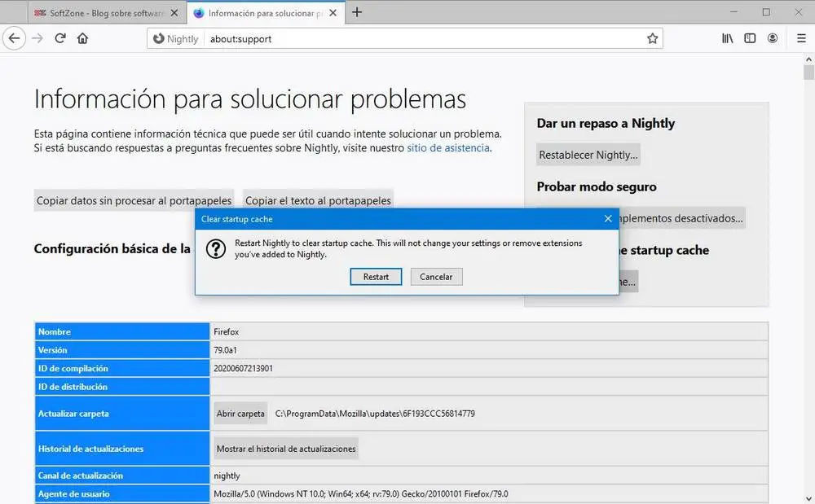
Task: Switch to the SoftZone blog tab
Action: (x=107, y=13)
